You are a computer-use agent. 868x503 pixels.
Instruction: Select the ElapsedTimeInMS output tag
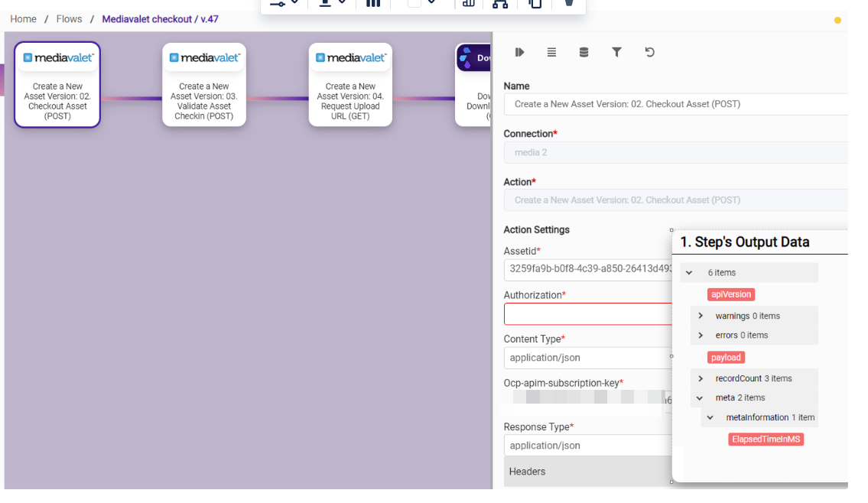[x=766, y=440]
